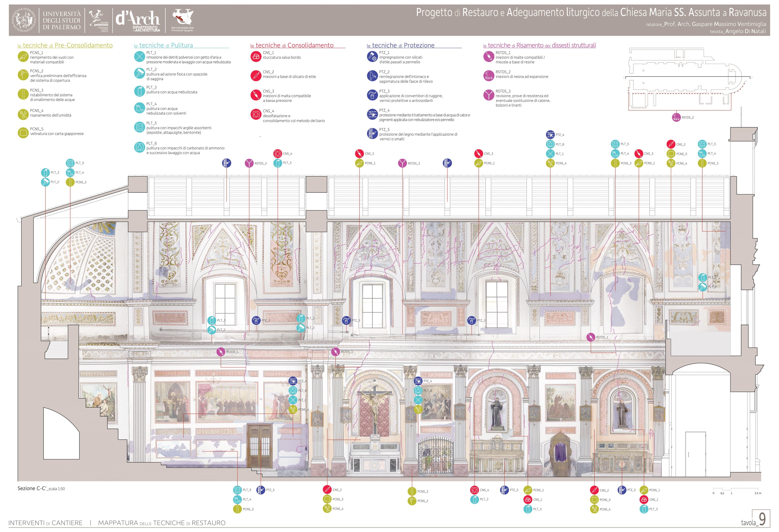Click the 'Sezione C-C' scala 1:50' label

point(41,488)
